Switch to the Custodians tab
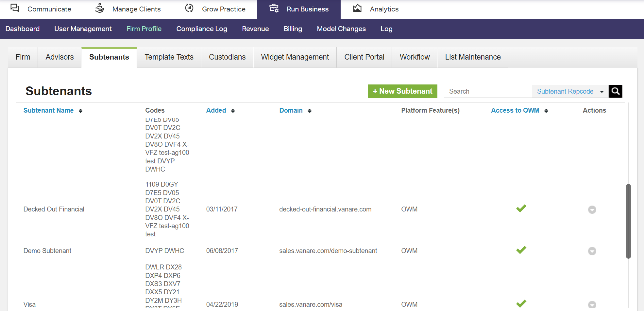Viewport: 644px width, 311px height. (227, 57)
